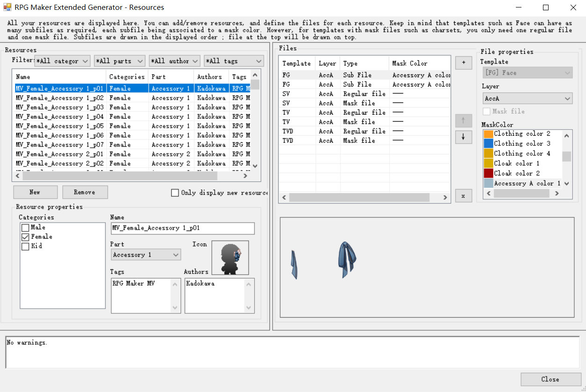Image resolution: width=586 pixels, height=392 pixels.
Task: Click the resource Name input field
Action: coord(183,228)
